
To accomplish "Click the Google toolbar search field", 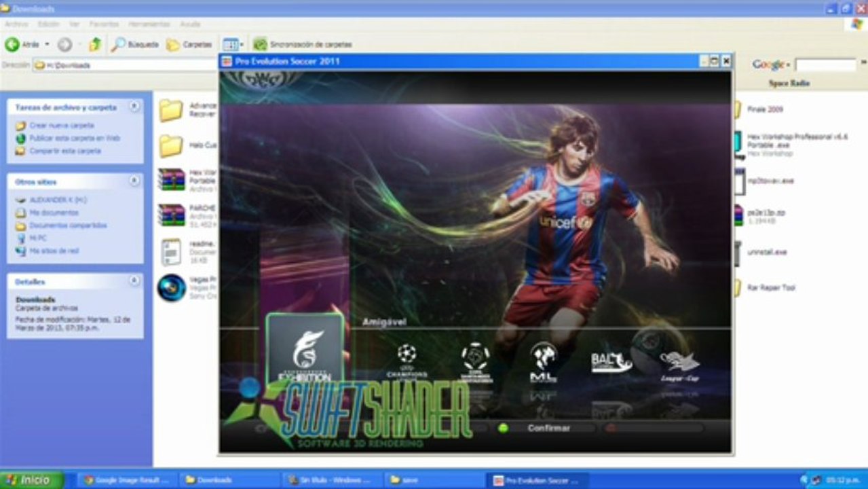I will pyautogui.click(x=825, y=65).
